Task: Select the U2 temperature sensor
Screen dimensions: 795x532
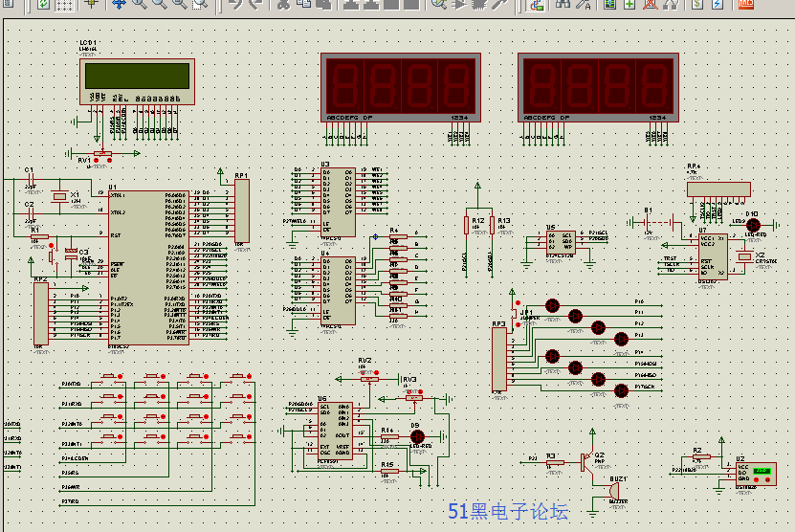Action: pyautogui.click(x=756, y=474)
